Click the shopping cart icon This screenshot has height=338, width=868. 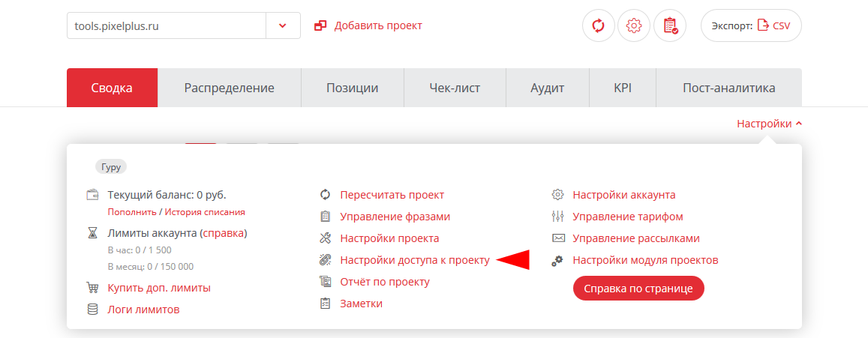(x=93, y=288)
